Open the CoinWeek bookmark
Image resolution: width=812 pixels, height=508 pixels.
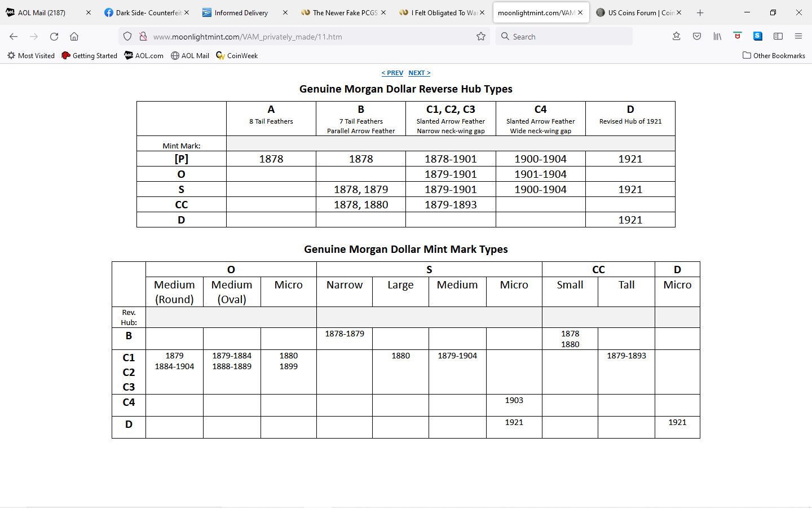point(237,56)
